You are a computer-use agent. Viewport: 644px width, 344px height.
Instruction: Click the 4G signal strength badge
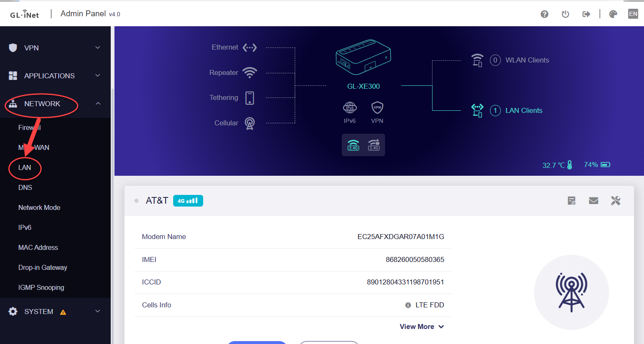(x=188, y=201)
